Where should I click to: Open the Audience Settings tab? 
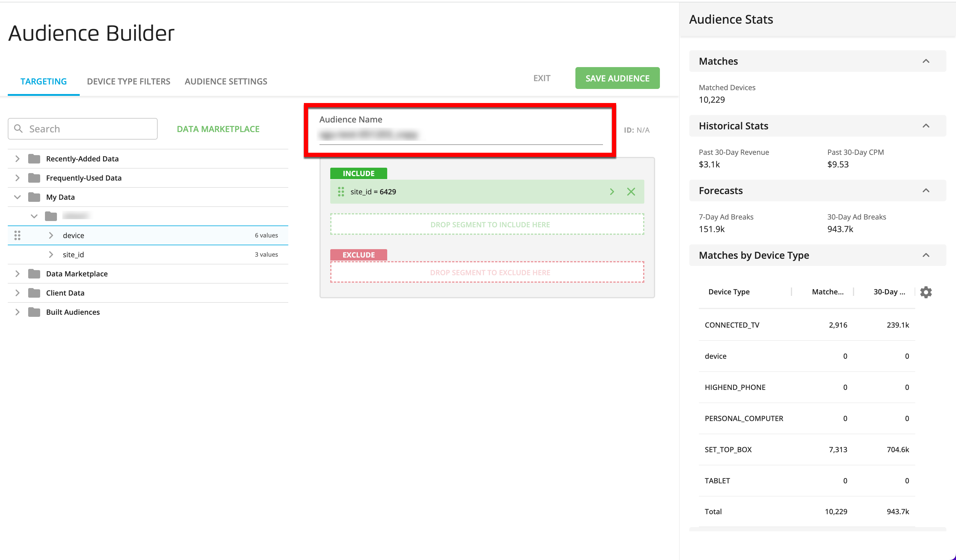click(x=226, y=81)
